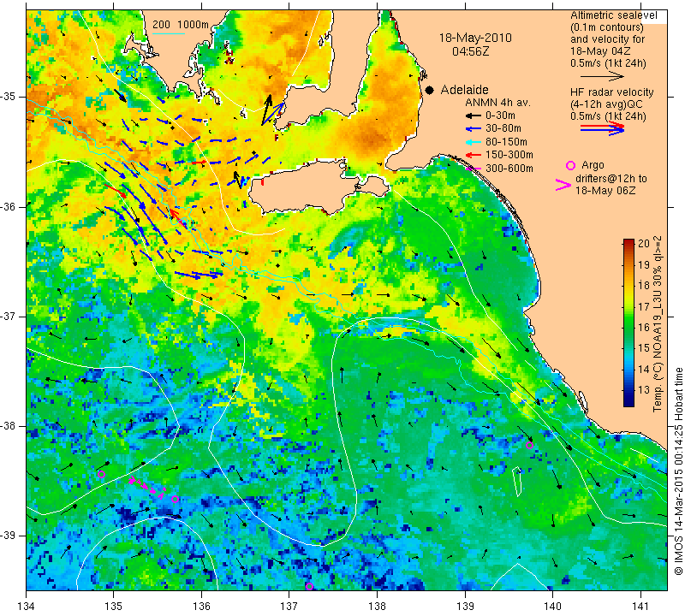Screen dimensions: 685x616
Task: Click the red and blue HF radar arrows
Action: point(602,127)
